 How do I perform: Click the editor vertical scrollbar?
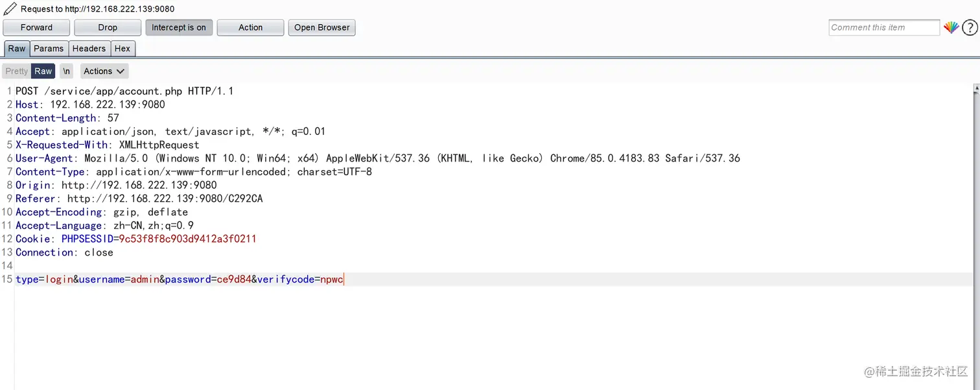pos(976,236)
